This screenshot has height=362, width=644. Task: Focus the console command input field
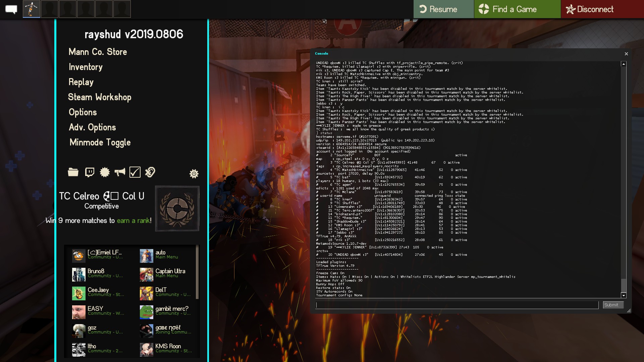tap(457, 305)
